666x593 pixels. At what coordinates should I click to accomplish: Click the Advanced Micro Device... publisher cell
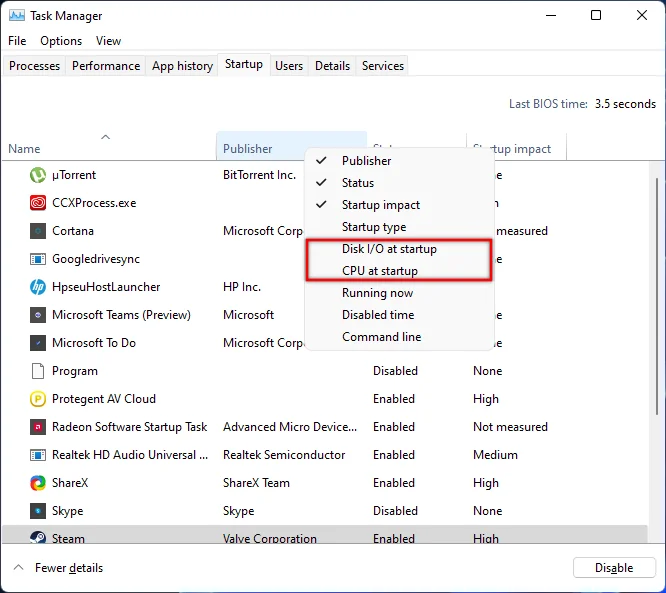coord(290,427)
